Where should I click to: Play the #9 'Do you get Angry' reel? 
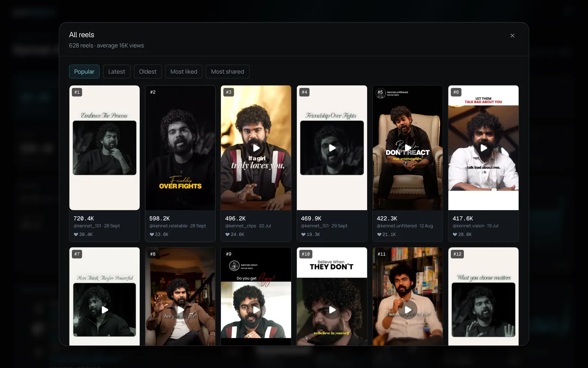[x=256, y=310]
